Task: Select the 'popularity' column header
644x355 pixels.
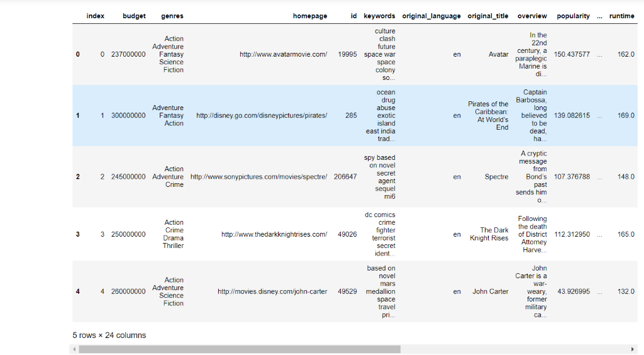Action: (574, 16)
